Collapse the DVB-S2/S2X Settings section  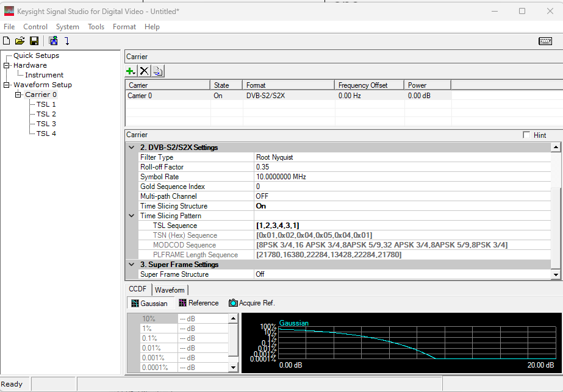click(x=132, y=148)
